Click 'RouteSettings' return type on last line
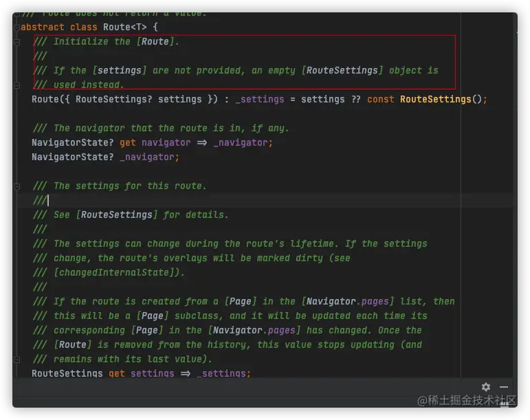 67,373
